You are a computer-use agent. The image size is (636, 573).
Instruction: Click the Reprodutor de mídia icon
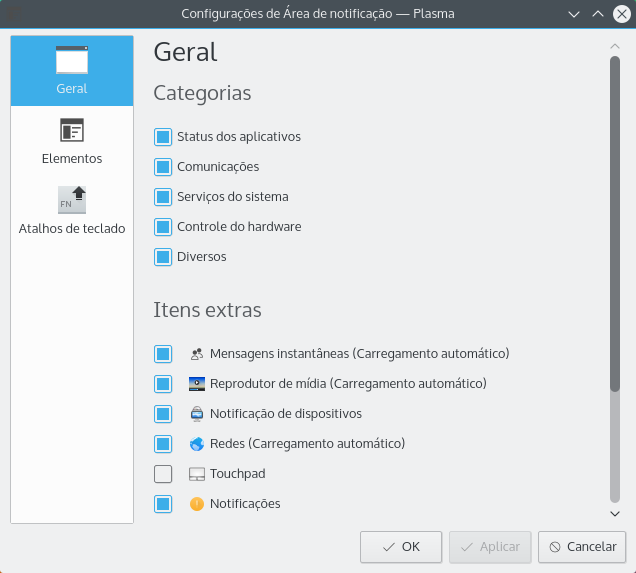click(197, 384)
